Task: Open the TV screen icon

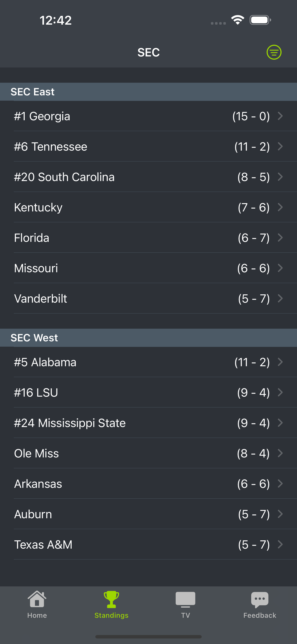Action: [185, 600]
